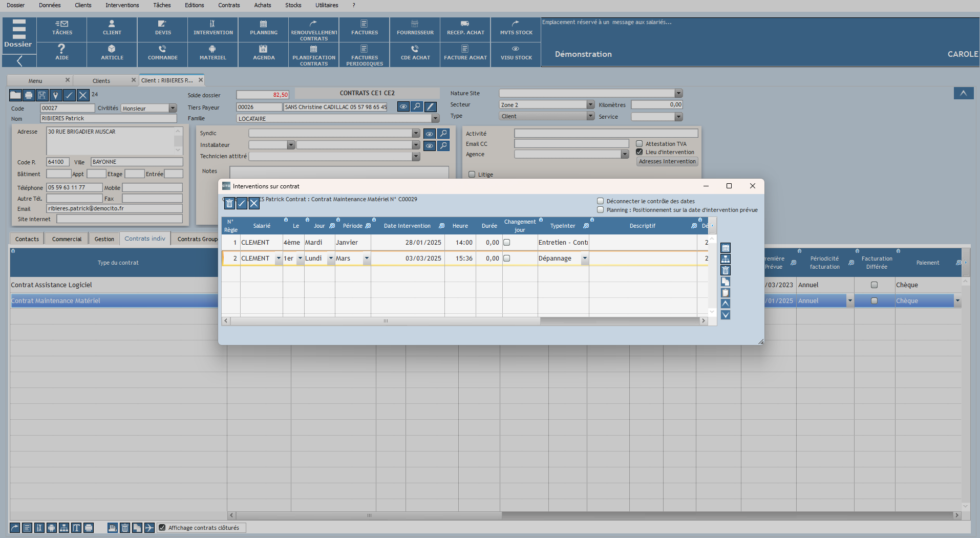The image size is (980, 538).
Task: Click the map pin icon in client toolbar
Action: (55, 95)
